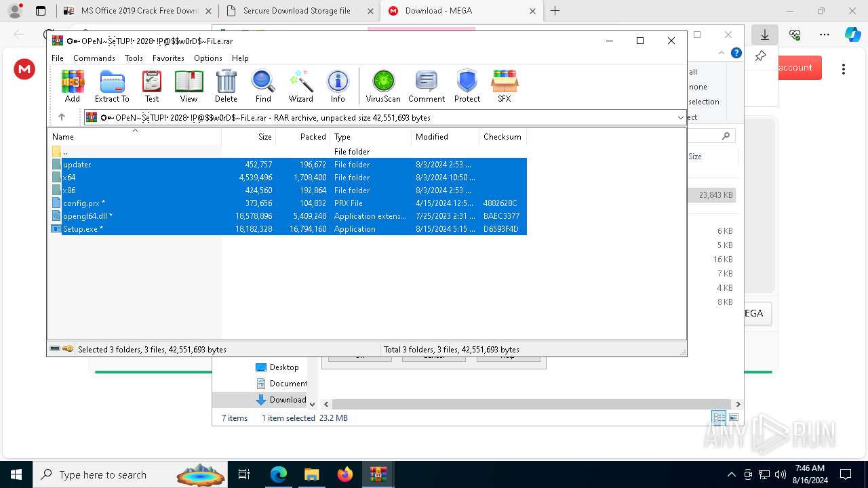
Task: Open the File menu in WinRAR
Action: tap(58, 58)
